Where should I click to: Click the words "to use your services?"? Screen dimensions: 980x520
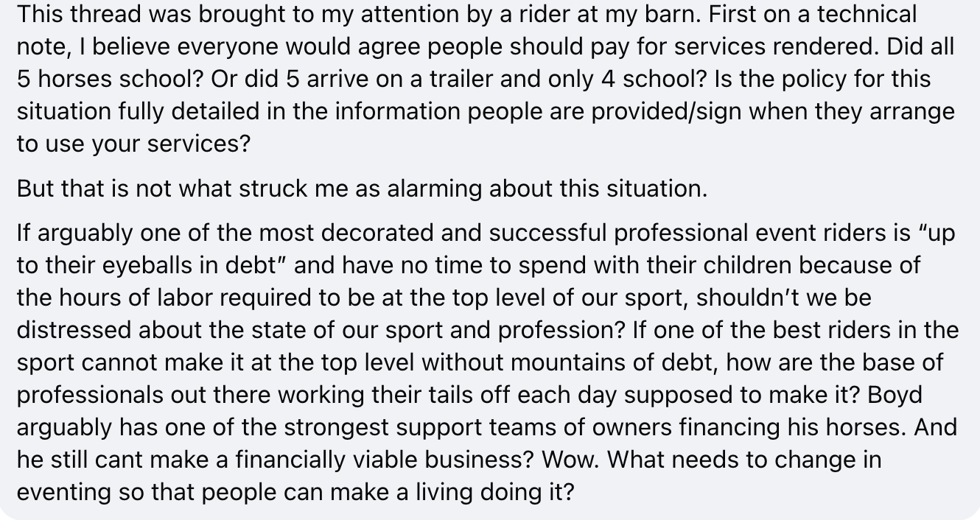click(x=133, y=144)
